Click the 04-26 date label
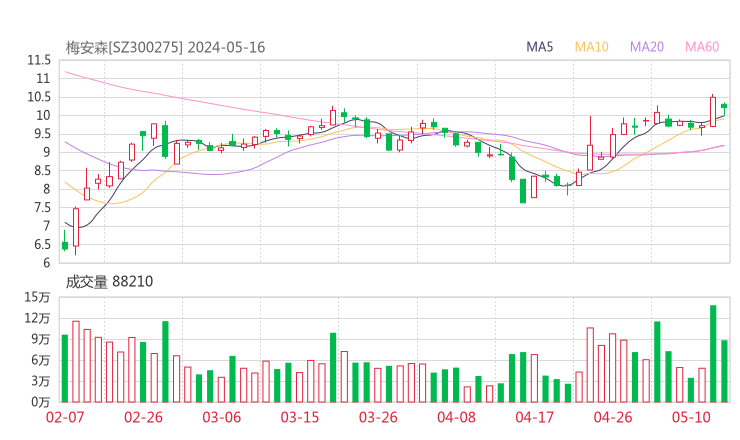740x440 pixels. pyautogui.click(x=613, y=417)
